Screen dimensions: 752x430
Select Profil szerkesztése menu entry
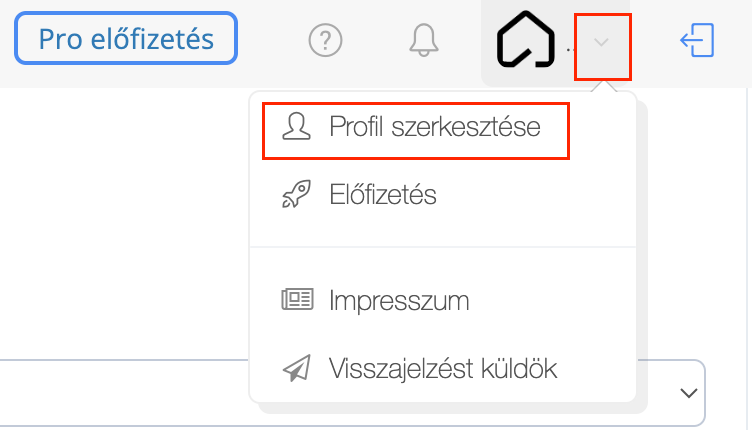[x=416, y=130]
